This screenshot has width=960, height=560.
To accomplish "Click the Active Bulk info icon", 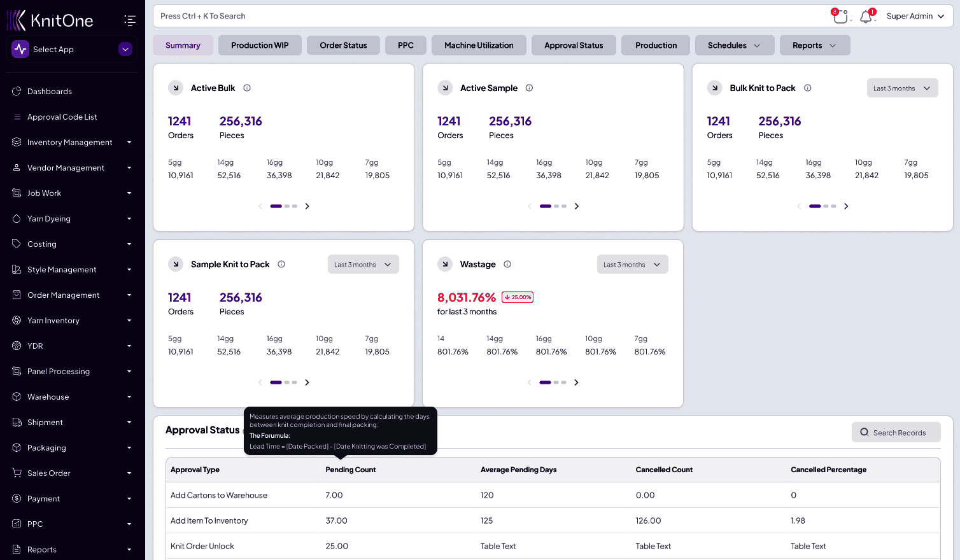I will pyautogui.click(x=247, y=88).
